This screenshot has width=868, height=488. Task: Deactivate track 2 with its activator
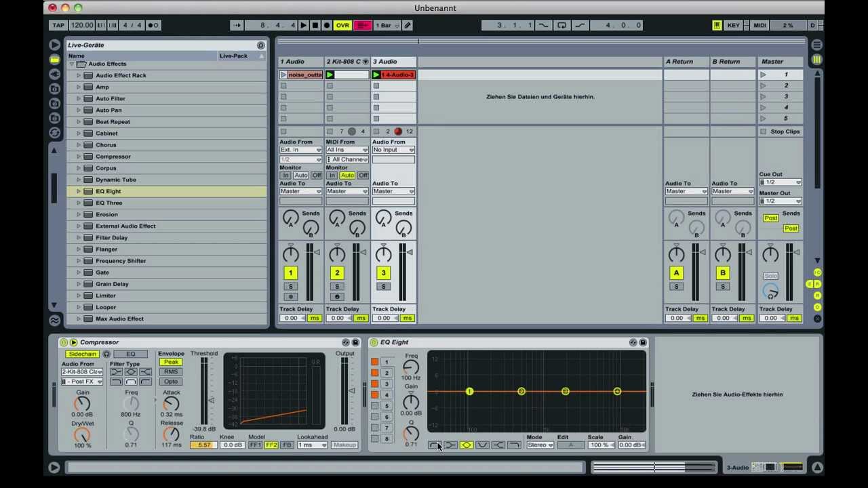pos(337,272)
